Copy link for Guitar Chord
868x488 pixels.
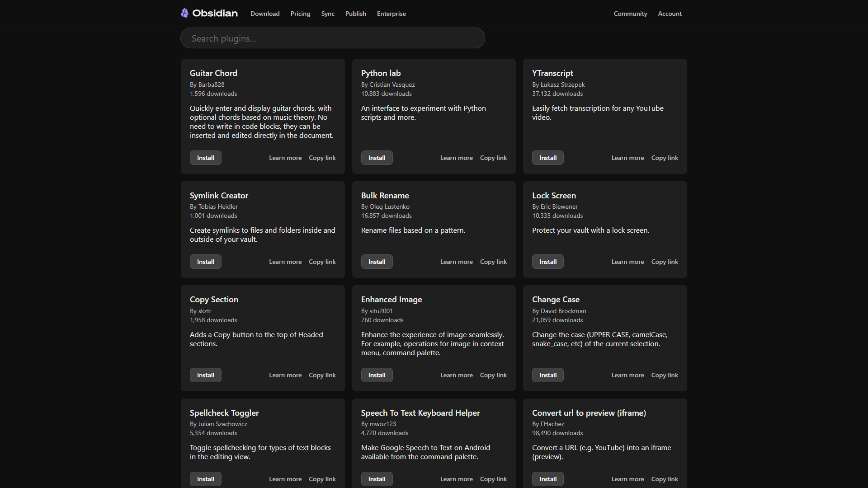click(x=322, y=158)
